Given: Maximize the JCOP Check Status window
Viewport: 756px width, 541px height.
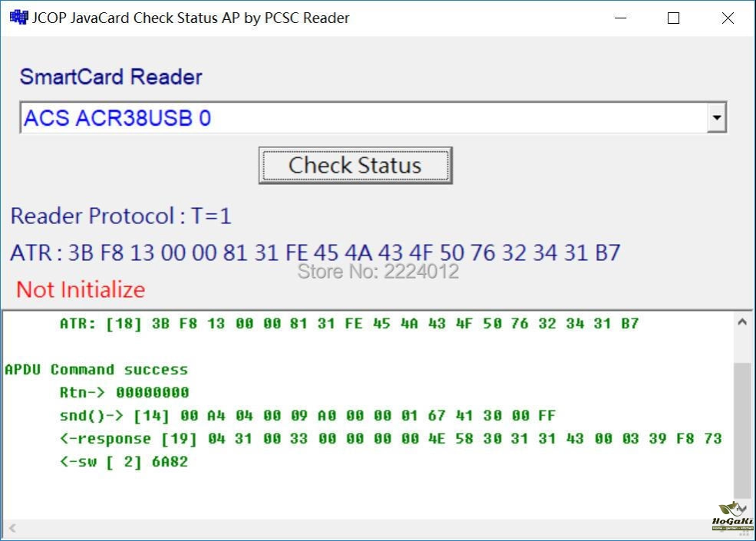Looking at the screenshot, I should point(673,18).
